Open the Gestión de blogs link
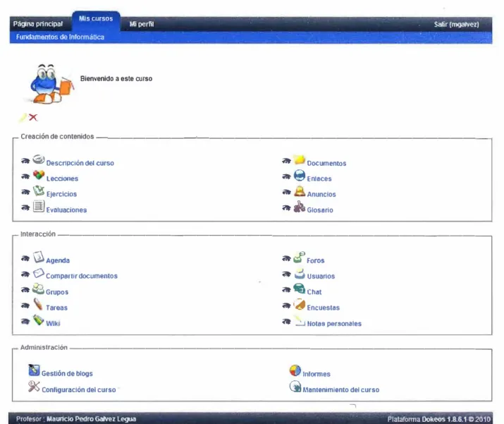 coord(67,373)
